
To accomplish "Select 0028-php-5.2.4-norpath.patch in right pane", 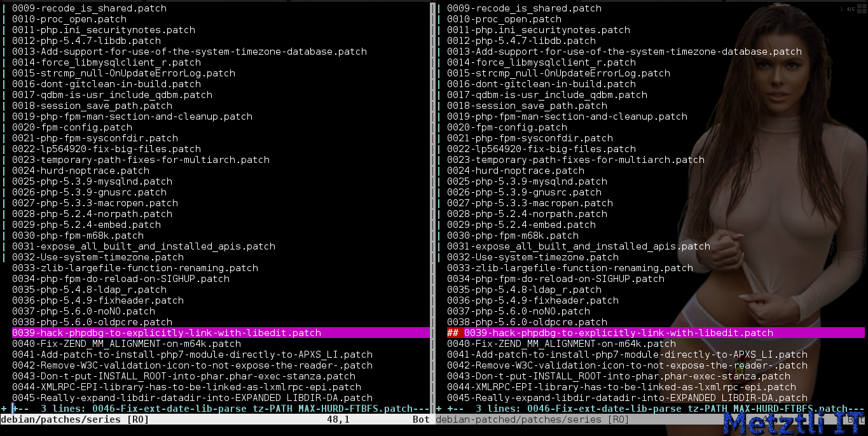I will 527,214.
